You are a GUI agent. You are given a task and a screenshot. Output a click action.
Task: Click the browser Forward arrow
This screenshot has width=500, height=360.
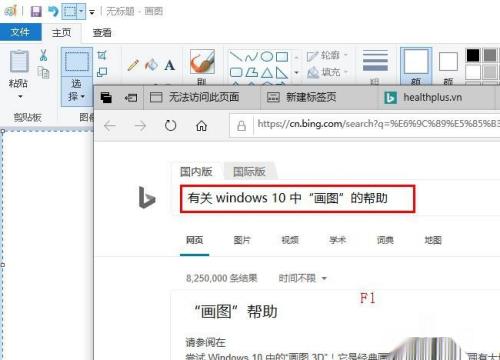click(x=140, y=126)
